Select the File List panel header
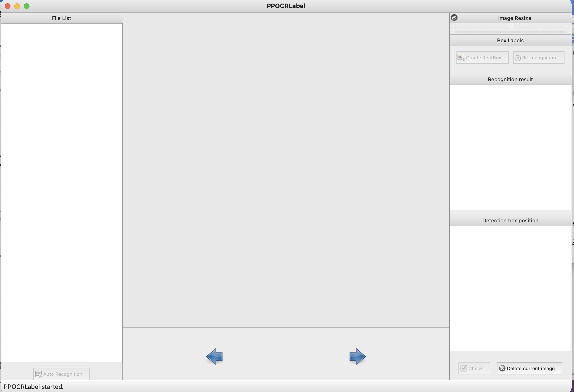Viewport: 574px width, 392px height. (62, 18)
